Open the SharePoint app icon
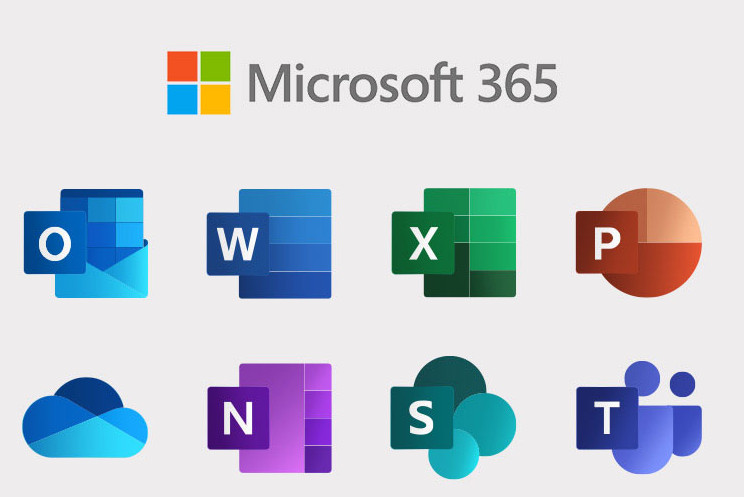The width and height of the screenshot is (744, 497). tap(453, 418)
